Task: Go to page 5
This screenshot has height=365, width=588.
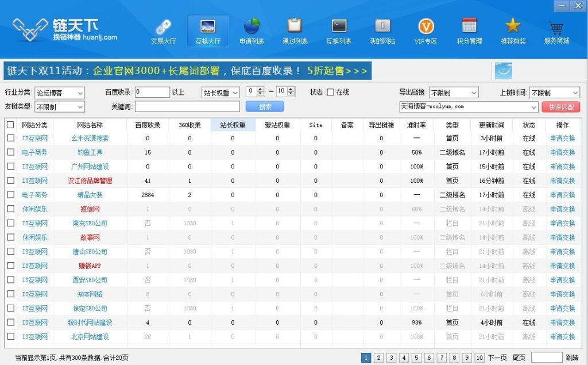Action: pyautogui.click(x=416, y=358)
